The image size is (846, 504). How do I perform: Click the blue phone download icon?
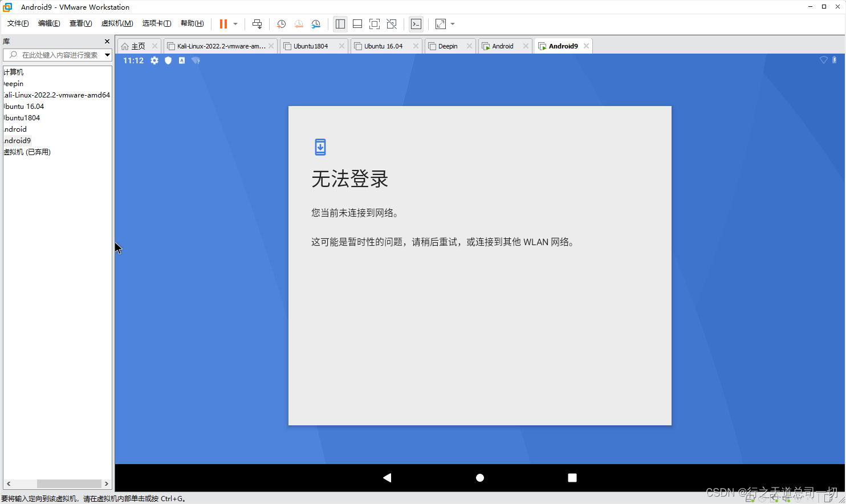pyautogui.click(x=320, y=147)
